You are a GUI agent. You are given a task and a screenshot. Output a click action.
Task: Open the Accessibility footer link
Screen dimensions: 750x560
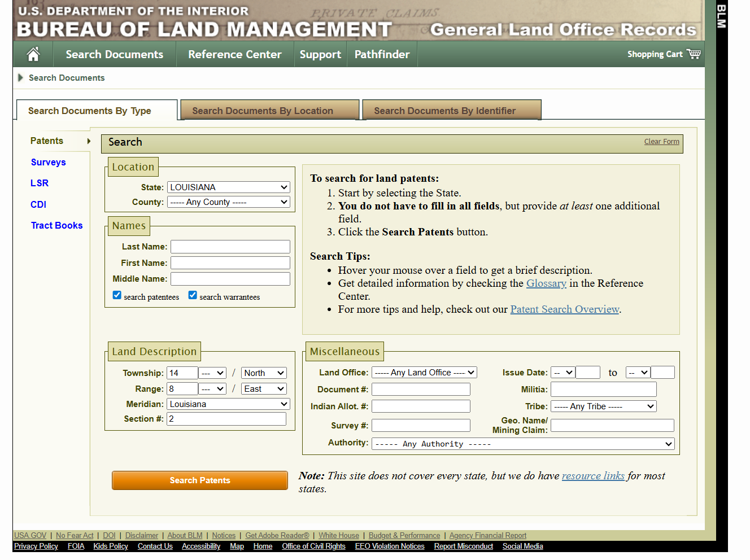click(201, 546)
